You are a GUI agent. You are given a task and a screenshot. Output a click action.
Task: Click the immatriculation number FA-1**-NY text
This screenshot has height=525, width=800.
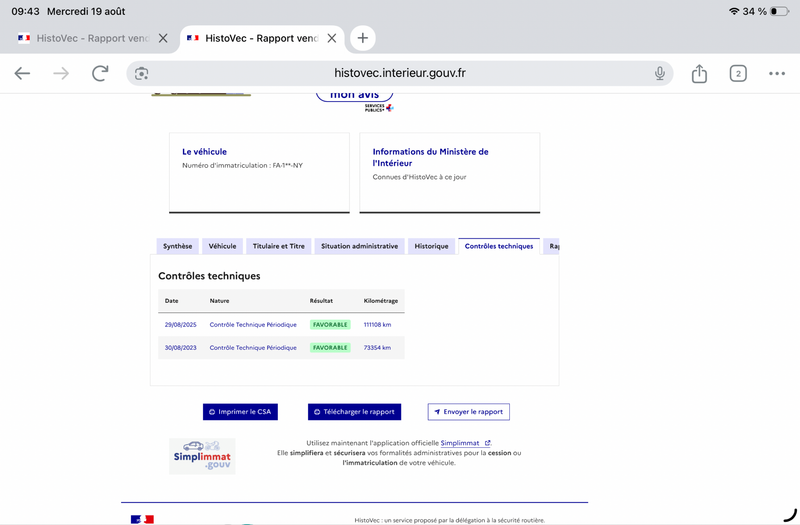287,165
